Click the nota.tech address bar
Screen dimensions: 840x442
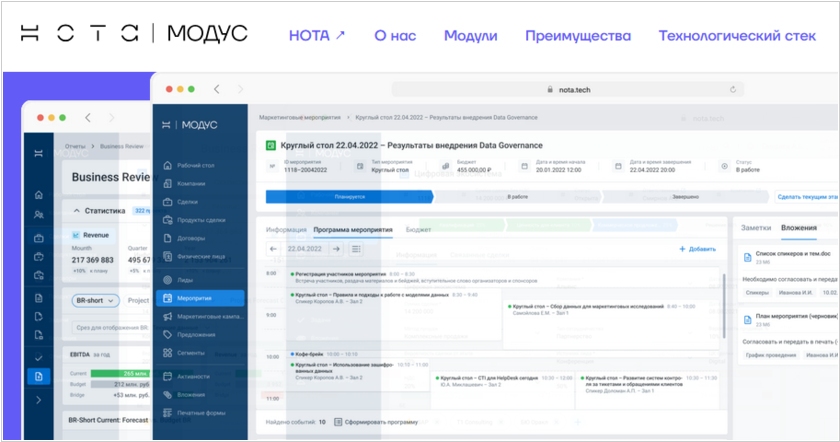point(568,89)
